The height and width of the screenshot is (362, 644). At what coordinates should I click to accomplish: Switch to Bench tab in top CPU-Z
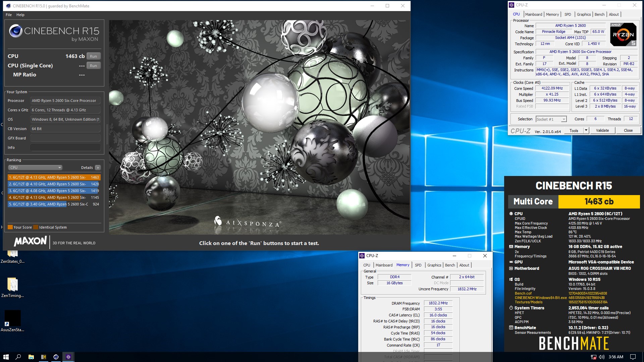[x=599, y=14]
